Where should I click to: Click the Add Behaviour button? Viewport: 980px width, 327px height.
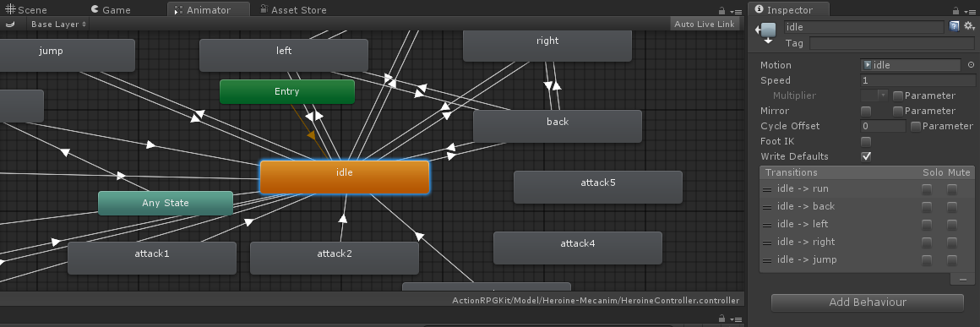click(x=868, y=302)
